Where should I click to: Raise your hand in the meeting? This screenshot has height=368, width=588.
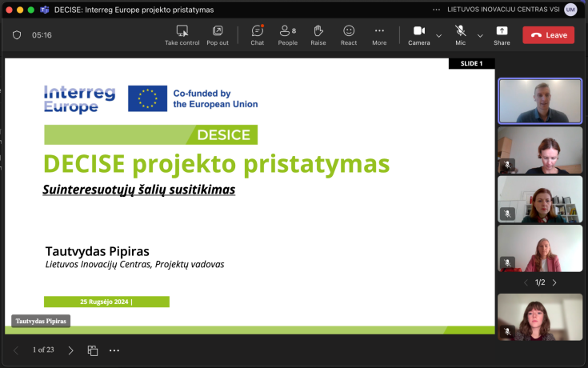point(318,35)
